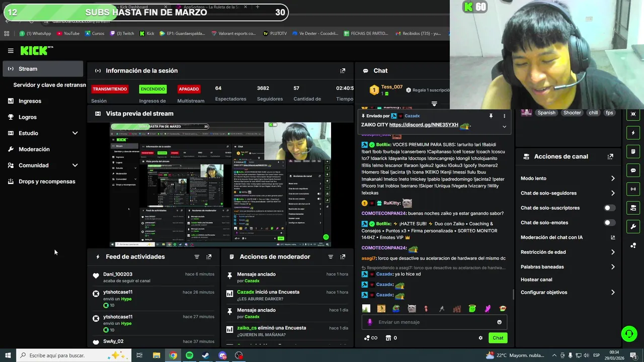The image size is (644, 362).
Task: Open Spotify from the taskbar
Action: click(189, 355)
